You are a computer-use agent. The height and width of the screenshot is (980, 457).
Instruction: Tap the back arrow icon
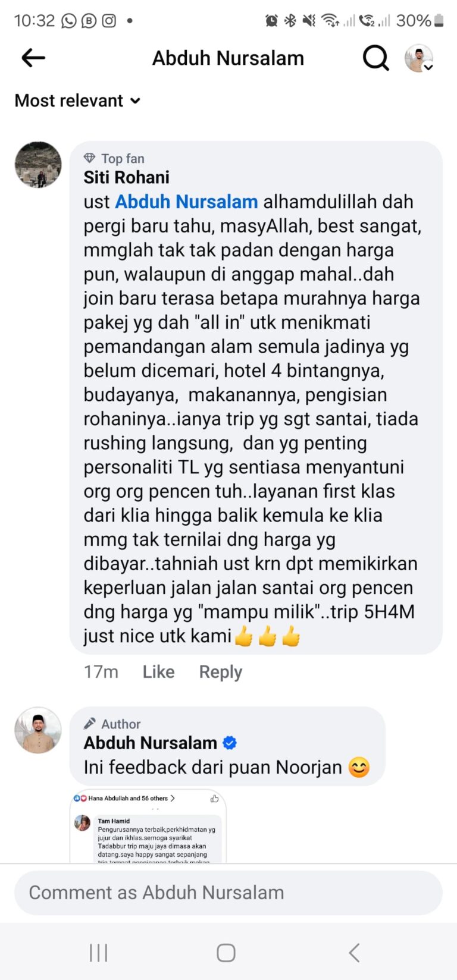click(33, 58)
